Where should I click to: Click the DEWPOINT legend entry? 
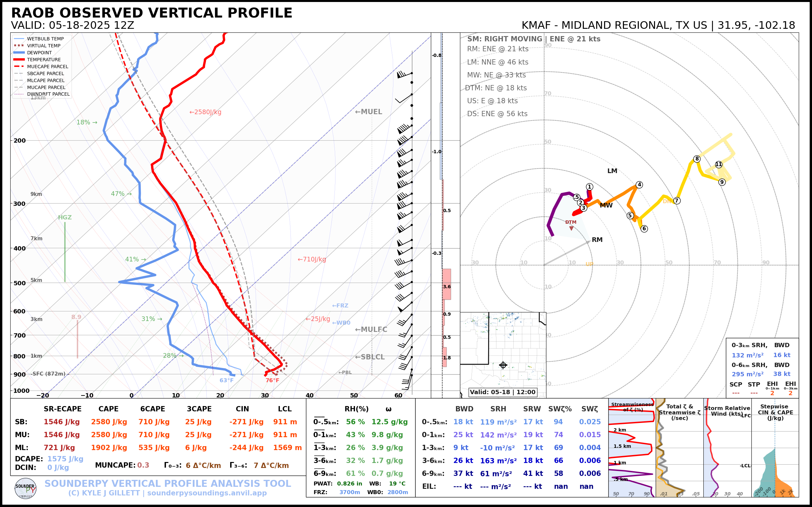click(39, 53)
